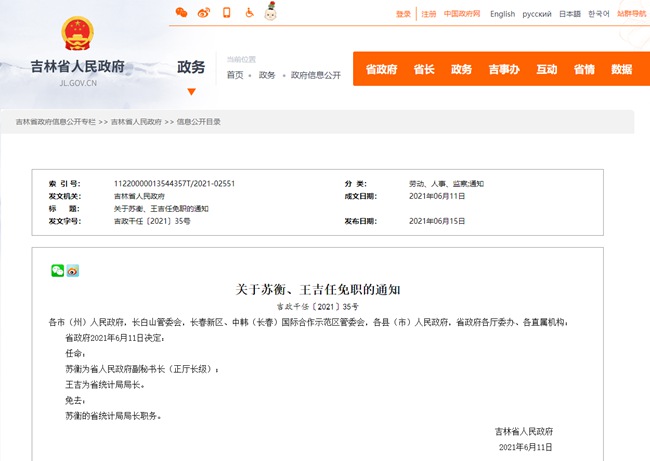Click the WeChat icon in top bar
Screen dimensions: 650x461
[x=181, y=13]
